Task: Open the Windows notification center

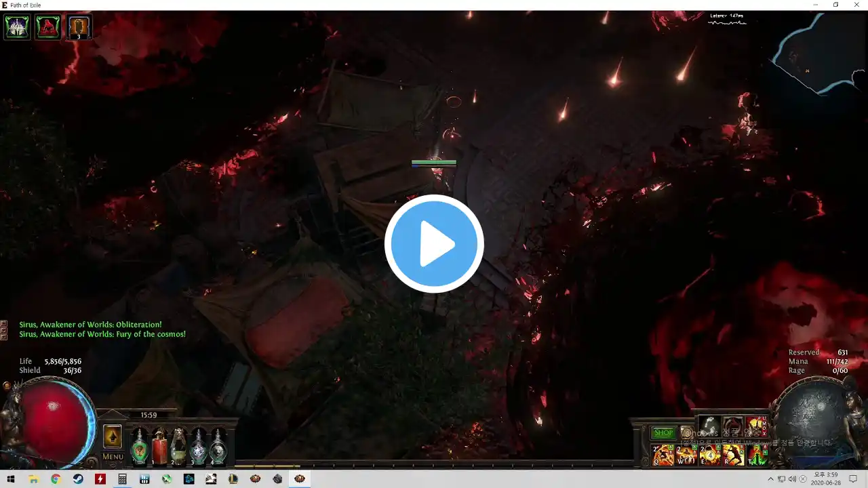Action: click(x=854, y=479)
